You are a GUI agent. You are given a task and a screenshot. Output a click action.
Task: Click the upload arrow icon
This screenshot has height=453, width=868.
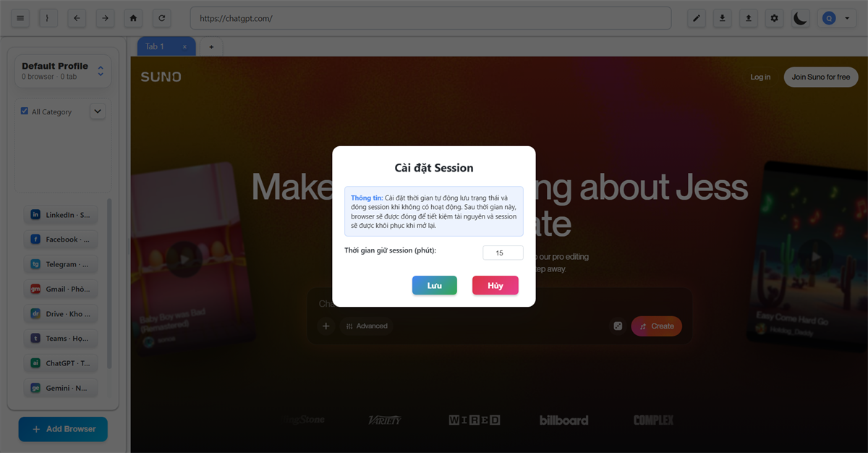[x=749, y=18]
